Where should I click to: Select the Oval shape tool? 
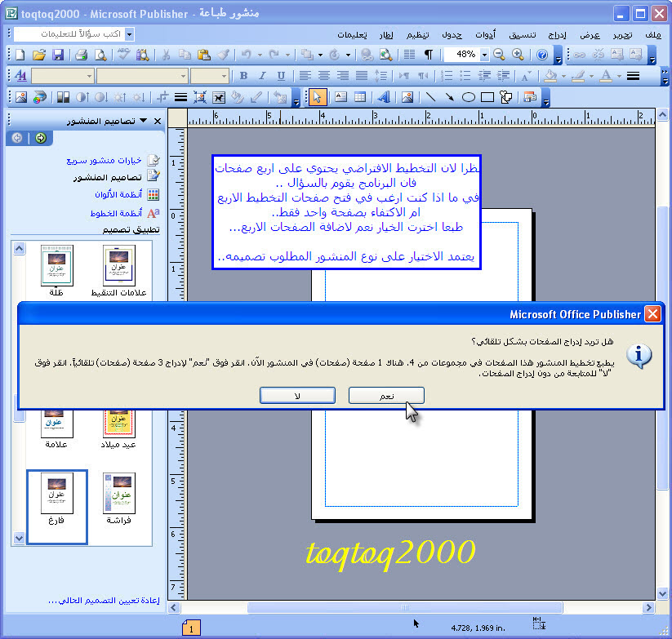469,97
